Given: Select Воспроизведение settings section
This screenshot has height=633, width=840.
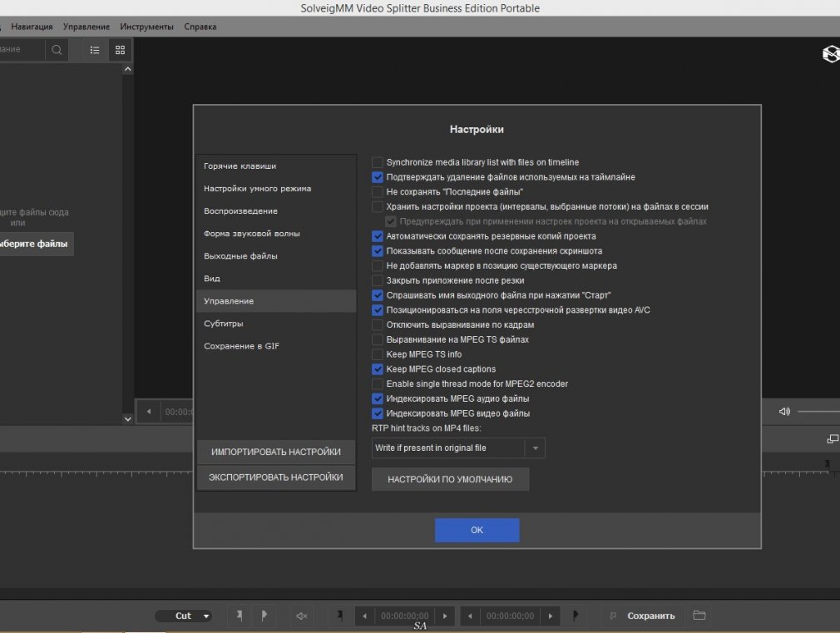Looking at the screenshot, I should 276,211.
